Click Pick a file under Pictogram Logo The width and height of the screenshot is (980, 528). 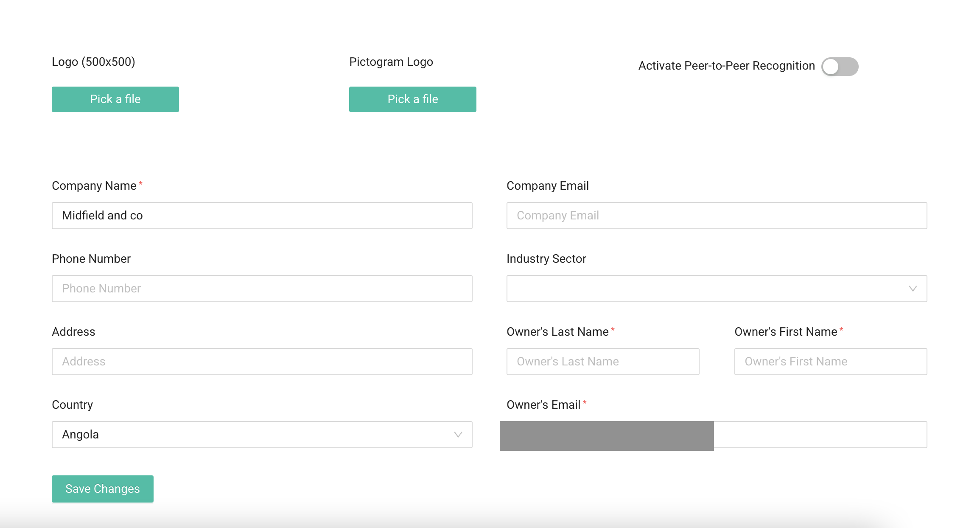[x=412, y=99]
